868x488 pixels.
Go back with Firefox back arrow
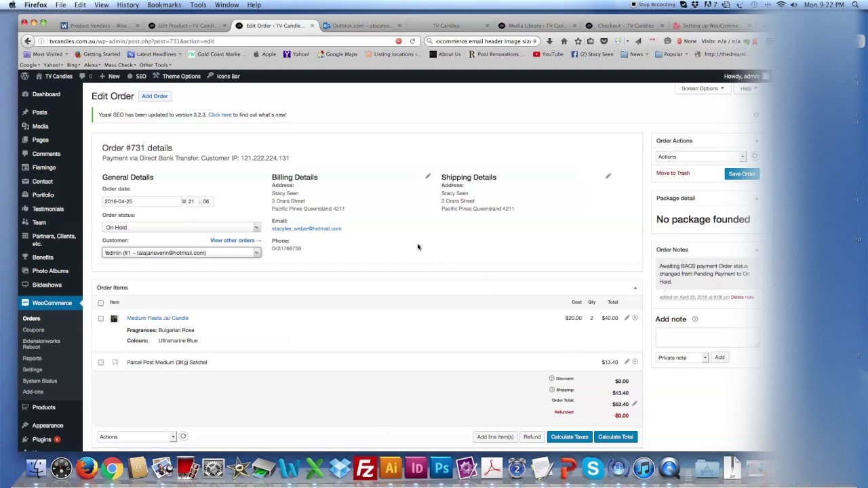(x=27, y=41)
